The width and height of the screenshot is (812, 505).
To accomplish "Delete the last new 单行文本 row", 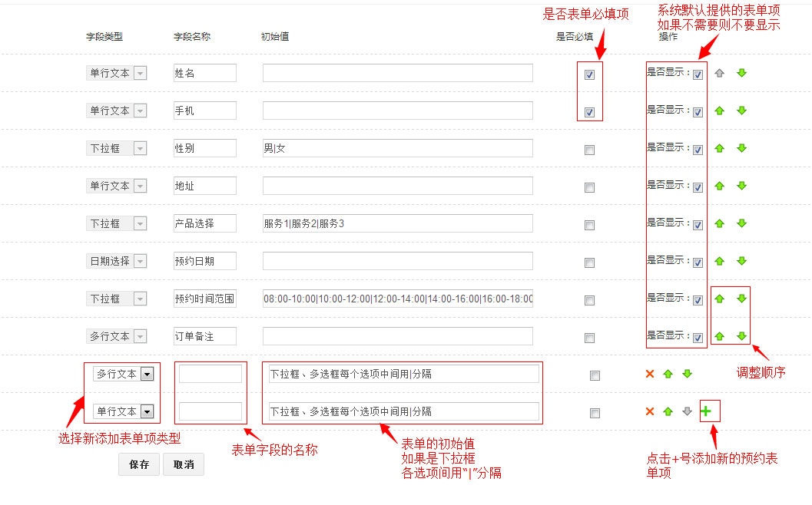I will (x=650, y=411).
